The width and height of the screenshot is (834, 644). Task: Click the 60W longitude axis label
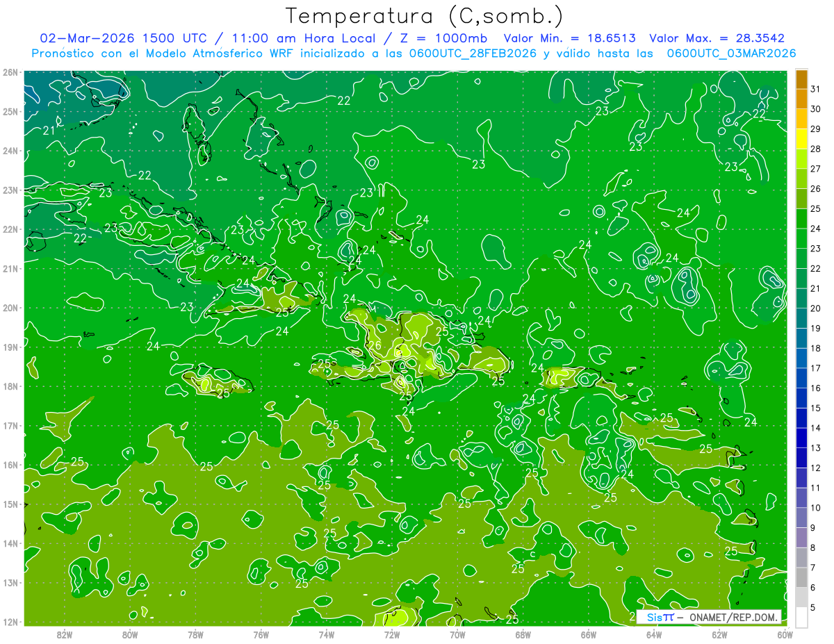[x=785, y=634]
